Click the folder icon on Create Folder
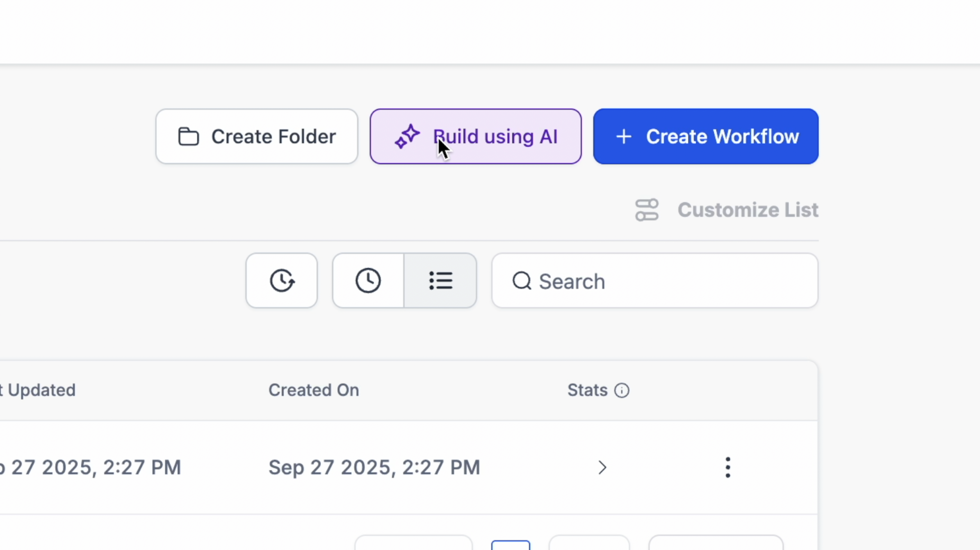 click(189, 137)
